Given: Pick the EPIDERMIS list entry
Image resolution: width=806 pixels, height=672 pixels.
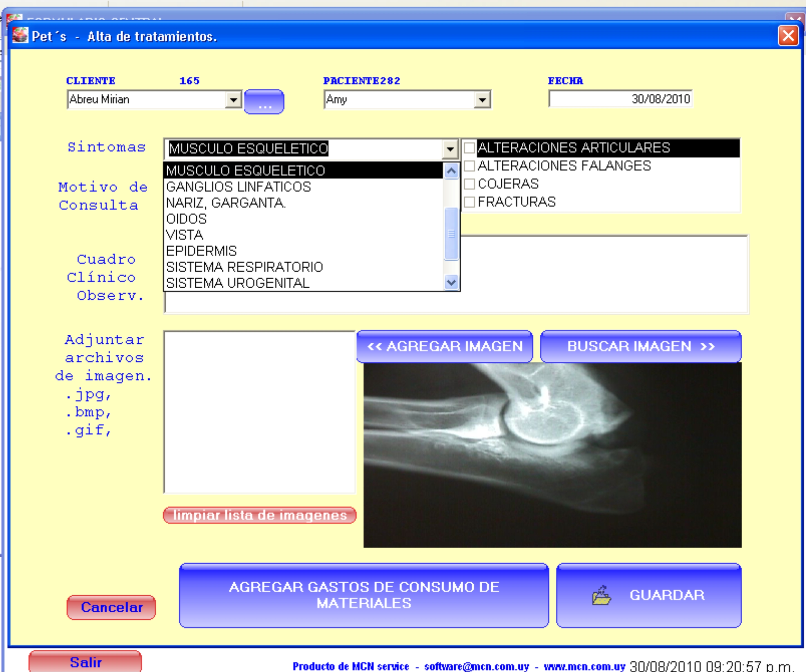Looking at the screenshot, I should [201, 251].
